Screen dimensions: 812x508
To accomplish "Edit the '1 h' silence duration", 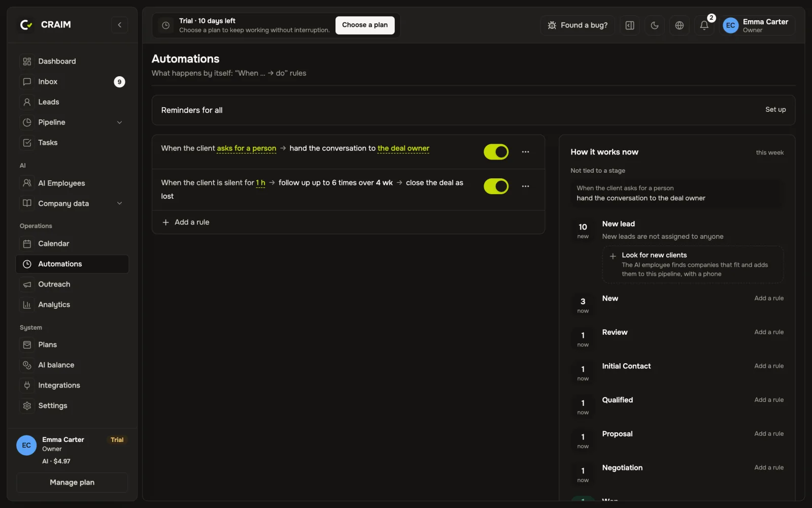I will click(260, 183).
